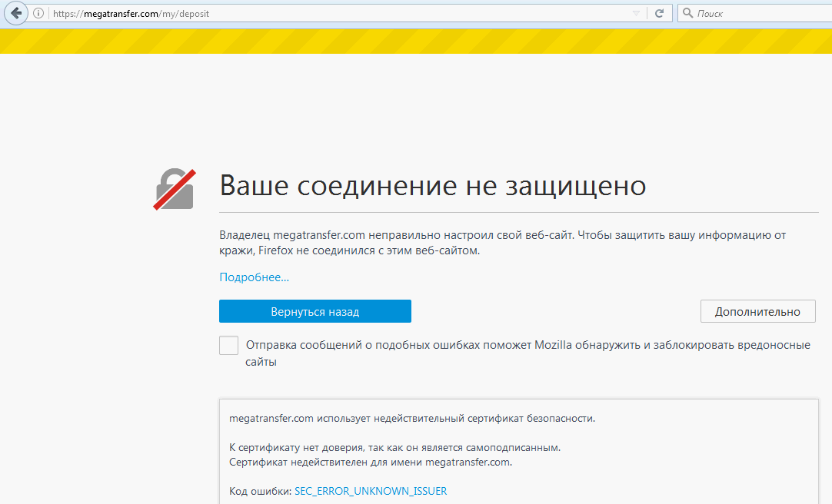Open the URL history dropdown arrow
This screenshot has width=832, height=504.
(636, 14)
